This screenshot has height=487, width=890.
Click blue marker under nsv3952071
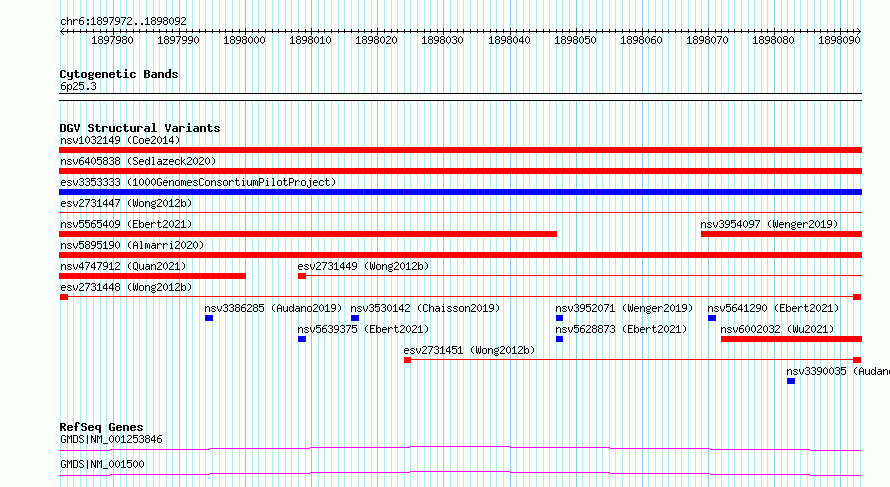click(559, 318)
